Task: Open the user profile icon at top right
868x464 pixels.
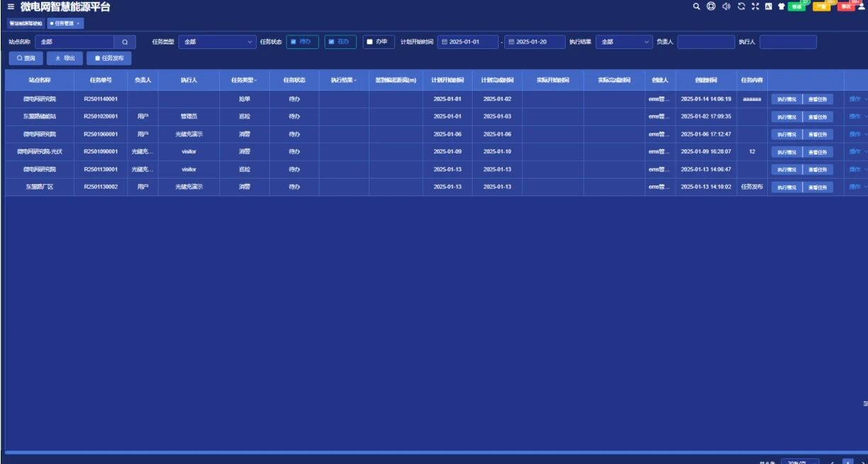Action: pyautogui.click(x=862, y=6)
